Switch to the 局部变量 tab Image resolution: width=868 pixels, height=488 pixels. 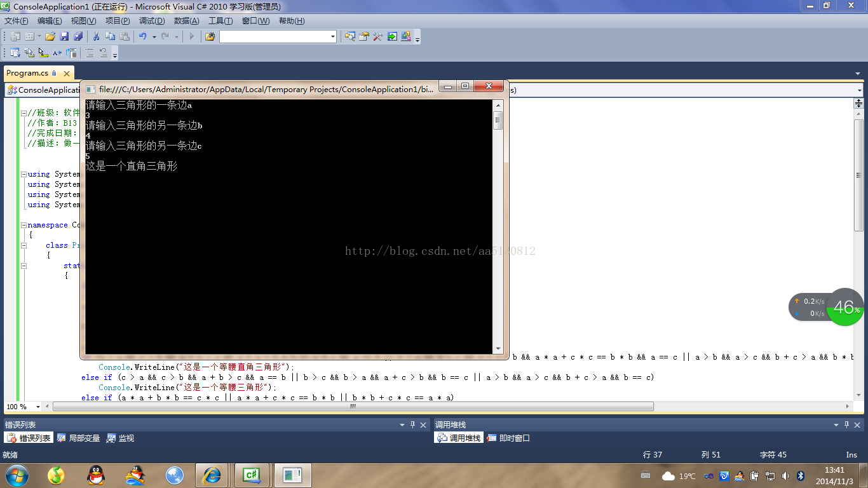pos(79,438)
